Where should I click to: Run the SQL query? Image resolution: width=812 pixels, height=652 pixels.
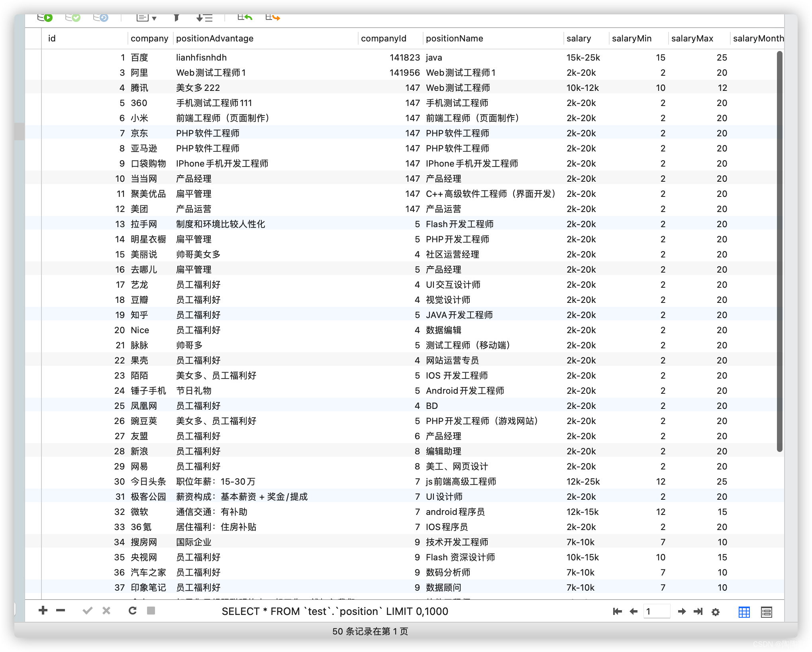tap(45, 17)
